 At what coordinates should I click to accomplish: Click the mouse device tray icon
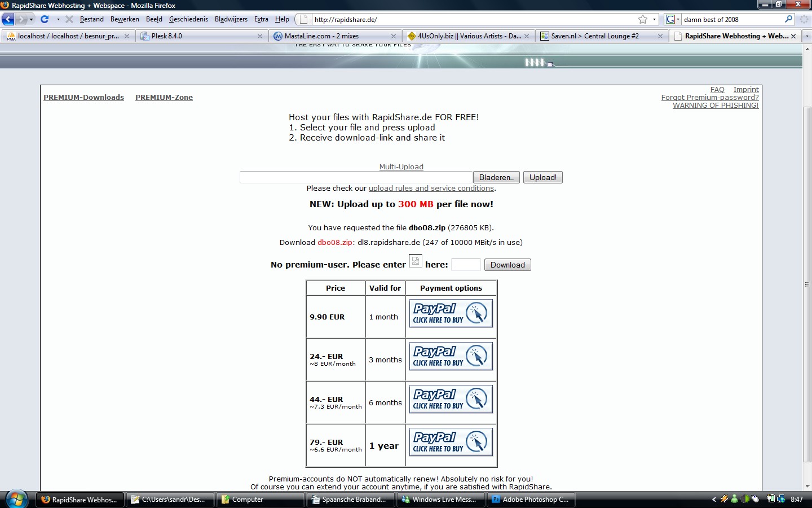click(x=755, y=499)
